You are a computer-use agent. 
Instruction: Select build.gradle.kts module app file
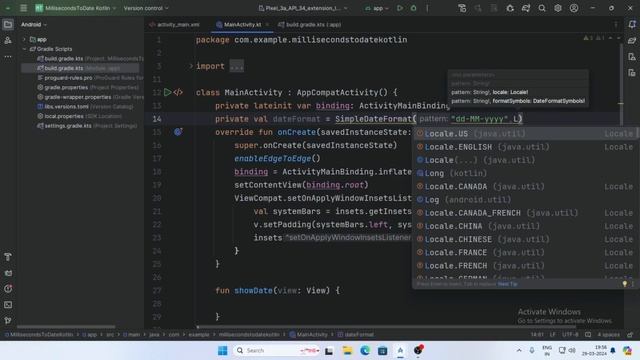pos(80,68)
